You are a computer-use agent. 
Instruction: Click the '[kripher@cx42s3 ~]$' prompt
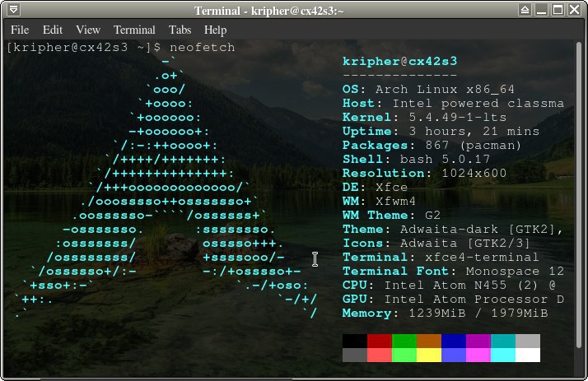(x=84, y=48)
